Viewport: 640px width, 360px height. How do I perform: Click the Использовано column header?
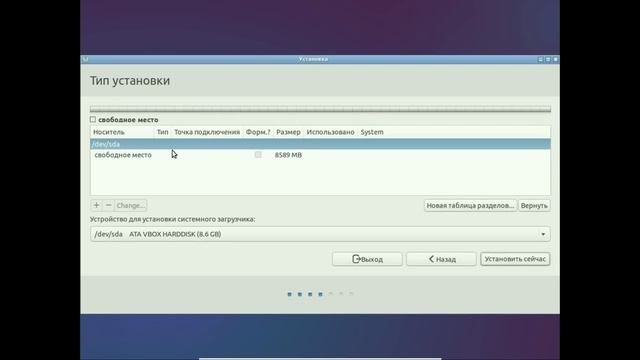tap(330, 132)
